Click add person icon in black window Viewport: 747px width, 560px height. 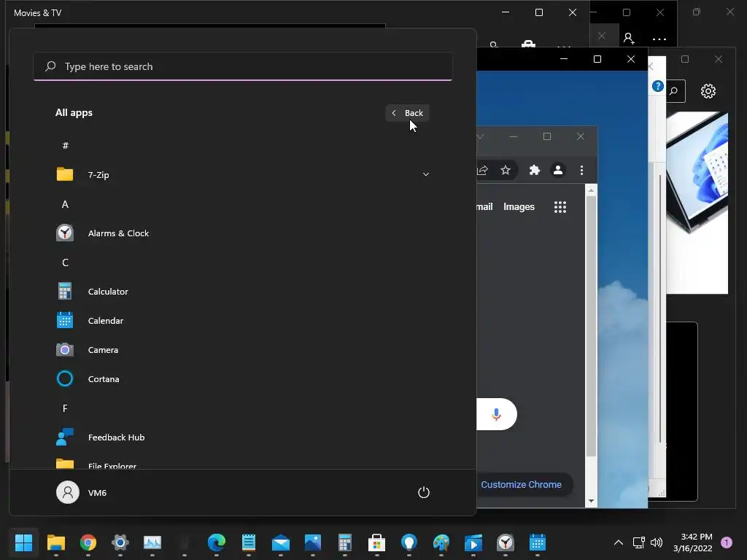(629, 38)
